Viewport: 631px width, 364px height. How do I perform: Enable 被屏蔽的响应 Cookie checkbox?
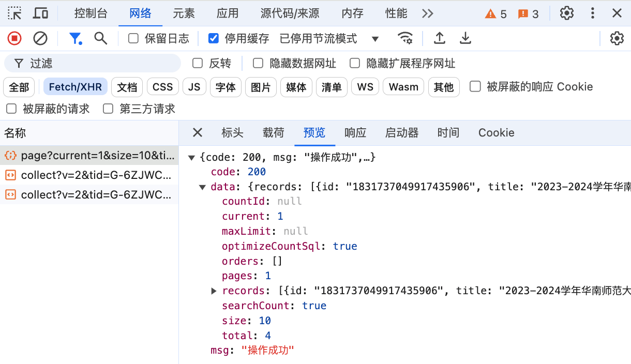pyautogui.click(x=475, y=86)
